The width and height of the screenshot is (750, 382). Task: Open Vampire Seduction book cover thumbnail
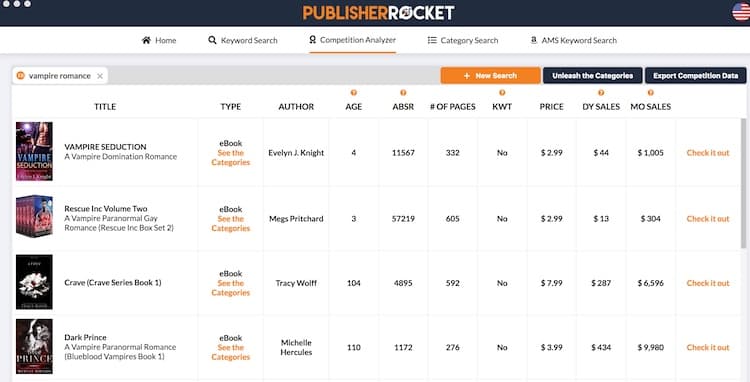pos(34,151)
